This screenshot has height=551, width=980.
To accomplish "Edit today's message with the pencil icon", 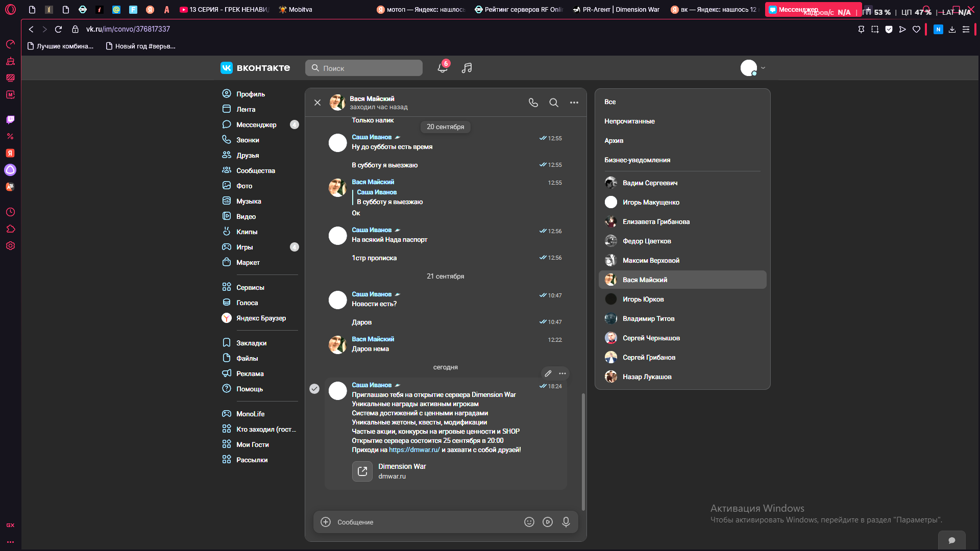I will point(548,373).
